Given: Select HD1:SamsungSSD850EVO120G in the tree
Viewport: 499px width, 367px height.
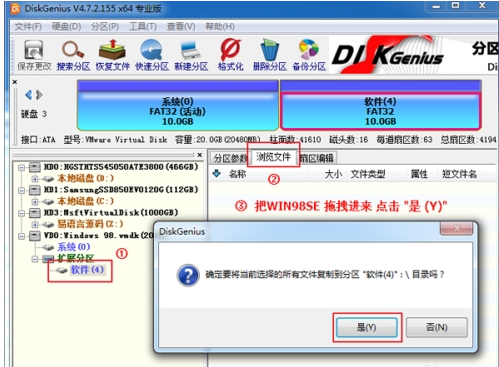Looking at the screenshot, I should coord(121,190).
